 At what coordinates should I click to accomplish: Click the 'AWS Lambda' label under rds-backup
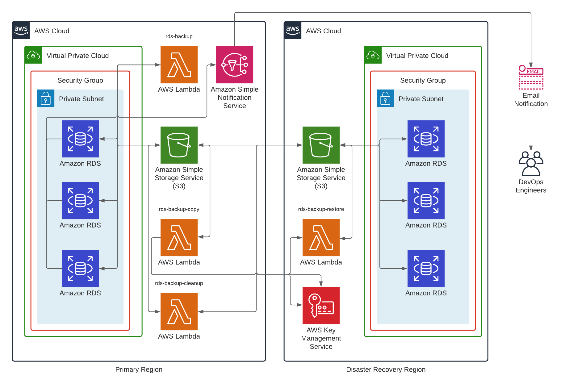tap(179, 89)
